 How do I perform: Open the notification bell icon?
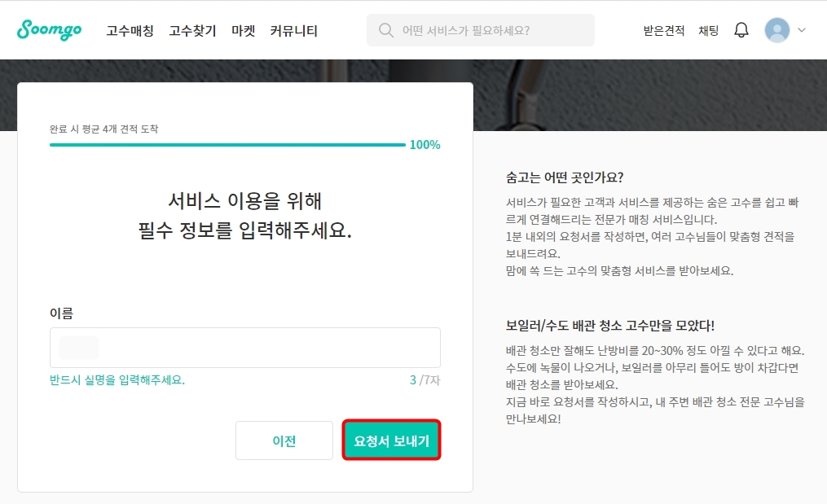pyautogui.click(x=741, y=30)
